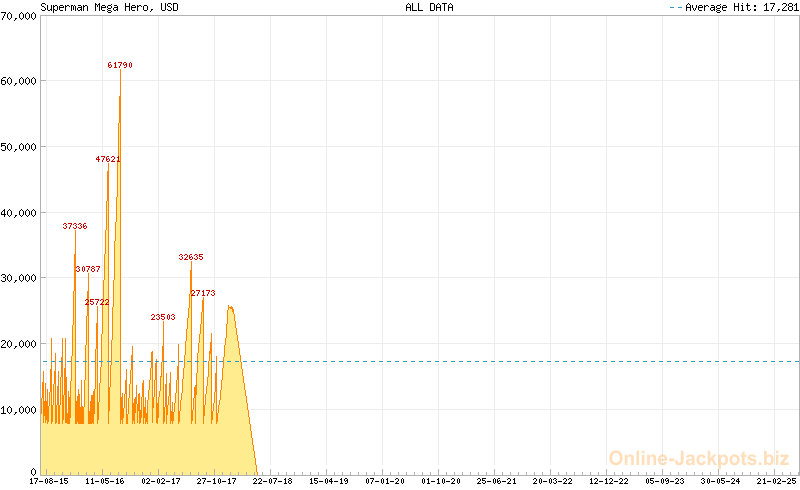Image resolution: width=800 pixels, height=490 pixels.
Task: Click the 50,000 y-axis label
Action: tap(19, 147)
